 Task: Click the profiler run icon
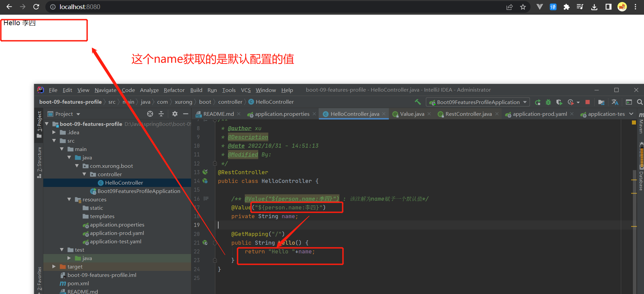(x=570, y=102)
